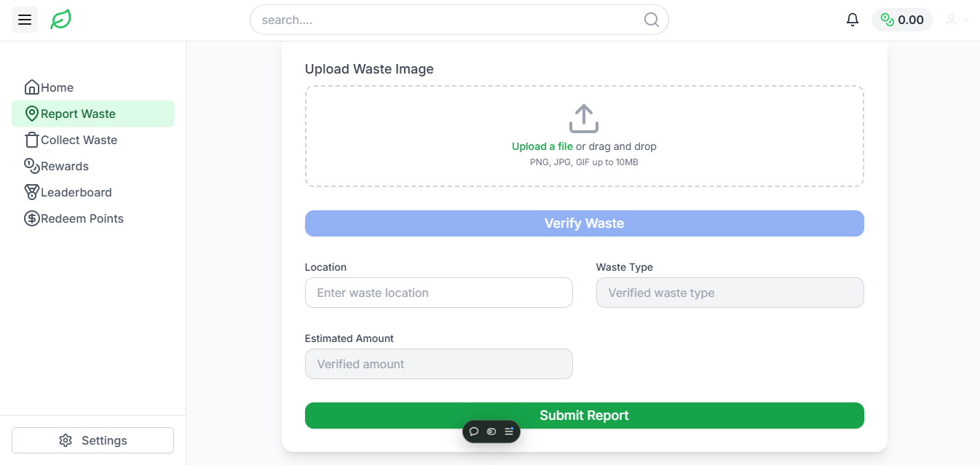The width and height of the screenshot is (980, 465).
Task: Open the chat bubble in the bottom widget
Action: 475,432
